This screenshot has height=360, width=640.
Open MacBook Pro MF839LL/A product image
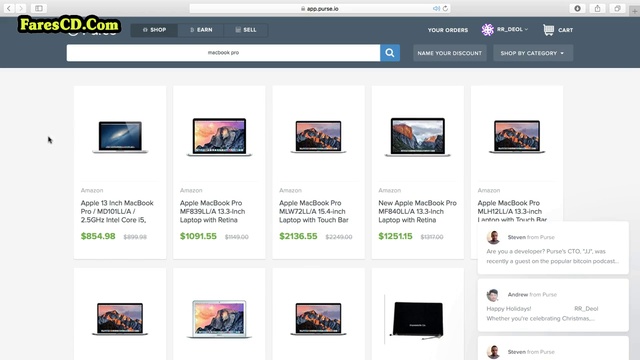219,137
